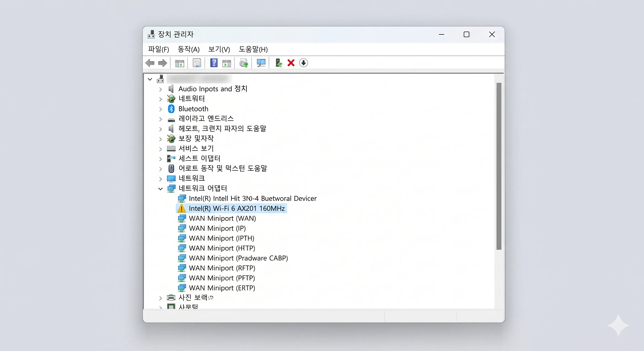Click the blue Help question mark icon
The height and width of the screenshot is (351, 644).
(x=214, y=63)
